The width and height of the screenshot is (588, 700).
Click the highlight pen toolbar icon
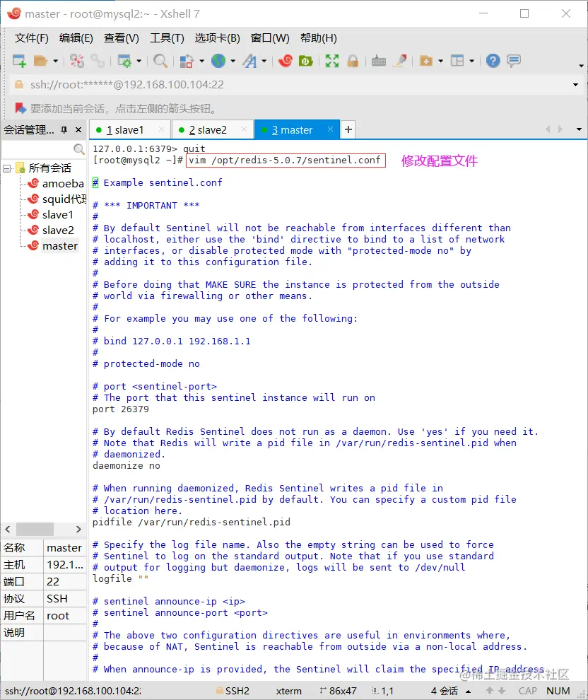pos(400,61)
